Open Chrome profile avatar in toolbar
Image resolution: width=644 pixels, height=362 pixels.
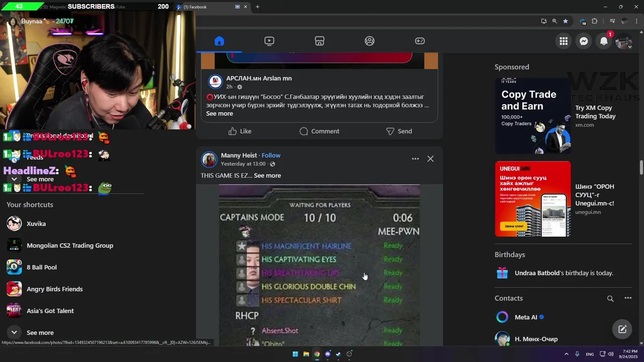coord(624,21)
